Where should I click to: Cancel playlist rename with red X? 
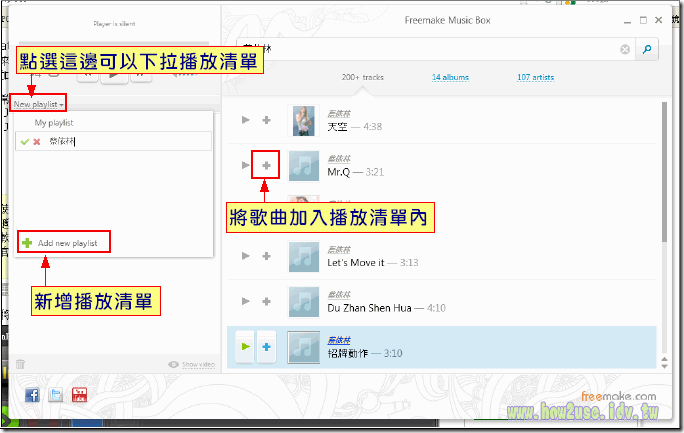coord(37,142)
